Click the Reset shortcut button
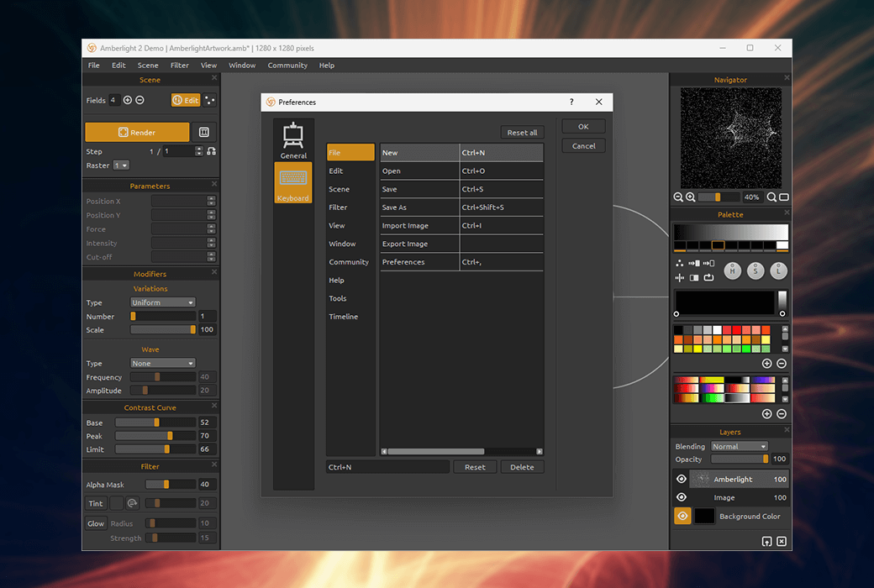The width and height of the screenshot is (874, 588). pos(475,467)
